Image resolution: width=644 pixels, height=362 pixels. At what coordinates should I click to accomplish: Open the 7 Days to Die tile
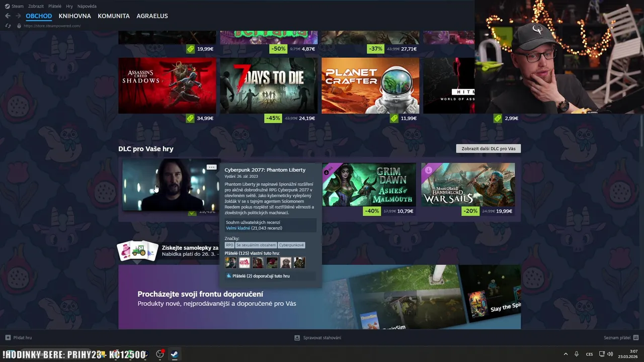(269, 85)
